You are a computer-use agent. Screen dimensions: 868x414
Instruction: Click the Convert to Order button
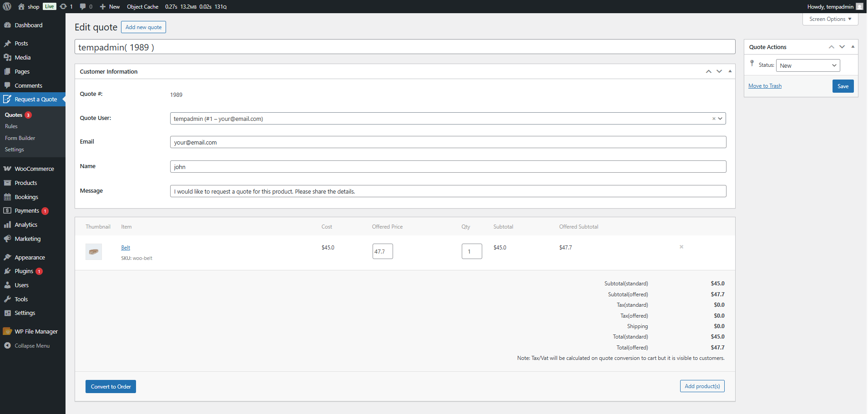[111, 387]
